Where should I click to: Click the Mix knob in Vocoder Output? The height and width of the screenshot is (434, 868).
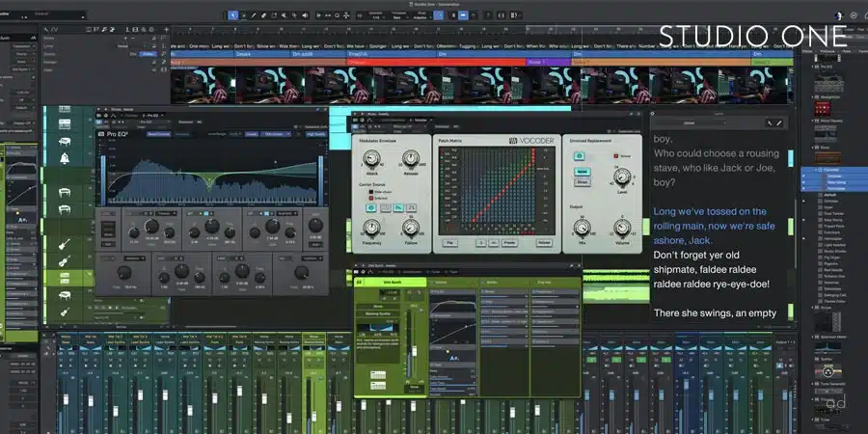pos(582,228)
